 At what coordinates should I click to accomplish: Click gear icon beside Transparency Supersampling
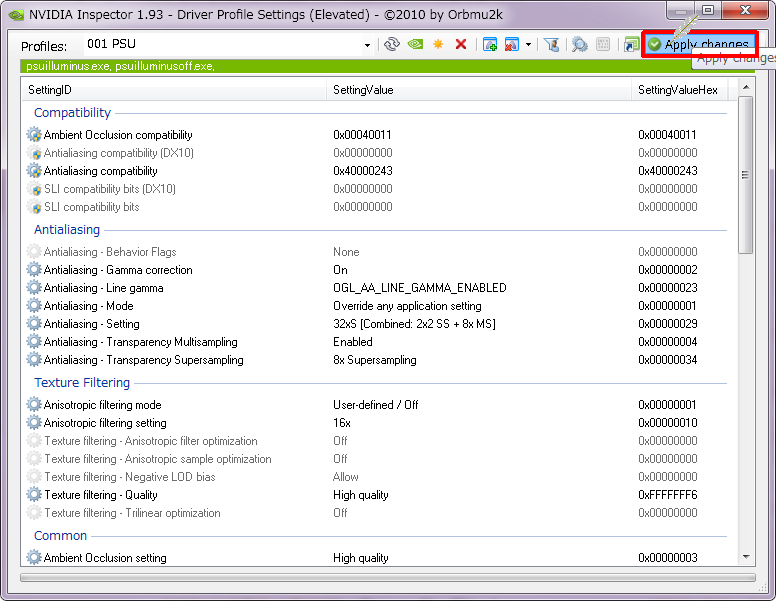click(34, 360)
